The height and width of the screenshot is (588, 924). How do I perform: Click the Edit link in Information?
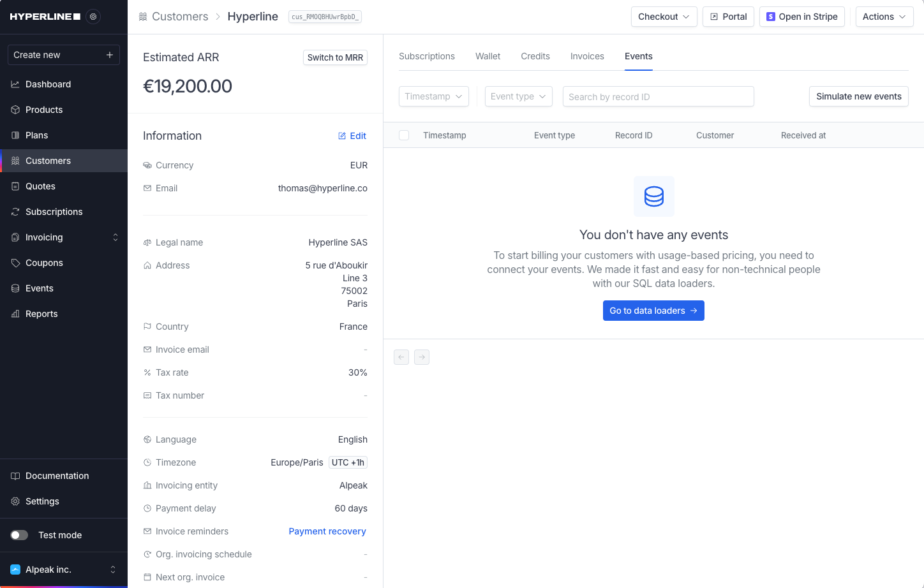[x=352, y=136]
